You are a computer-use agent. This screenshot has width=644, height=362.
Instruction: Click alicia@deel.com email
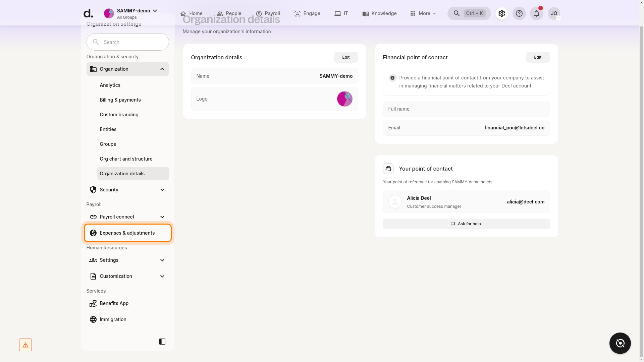(526, 202)
